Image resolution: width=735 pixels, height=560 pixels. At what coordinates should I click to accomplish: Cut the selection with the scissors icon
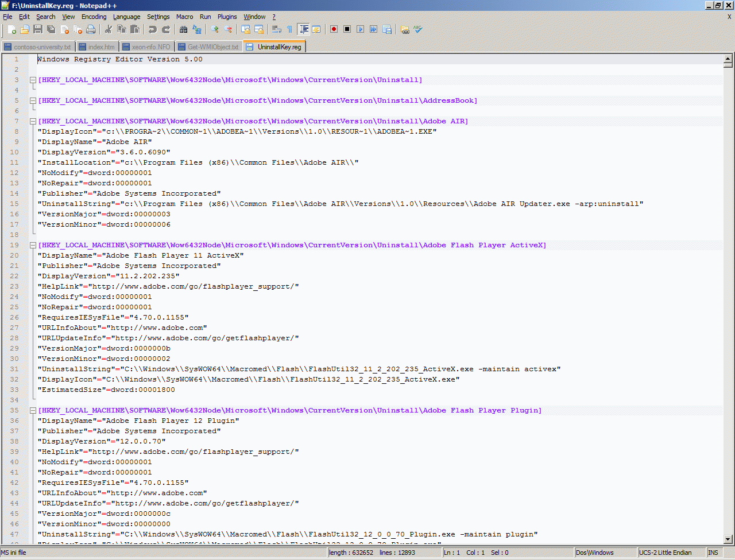tap(109, 29)
